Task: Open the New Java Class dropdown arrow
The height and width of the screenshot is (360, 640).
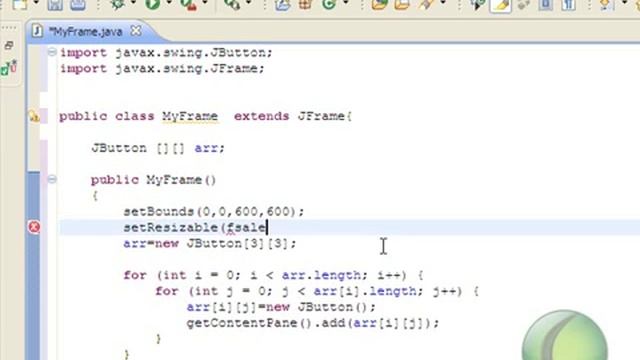Action: point(346,3)
